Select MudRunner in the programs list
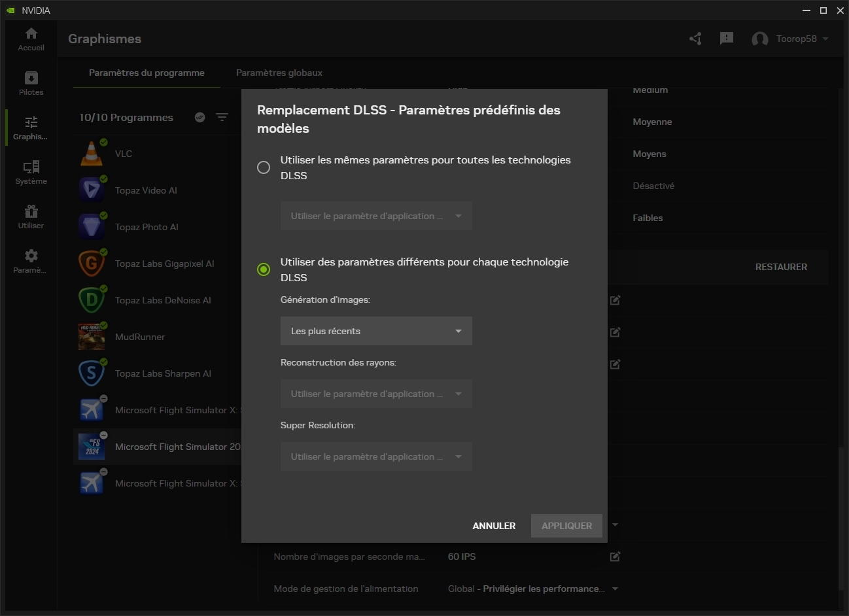The image size is (849, 616). 140,337
